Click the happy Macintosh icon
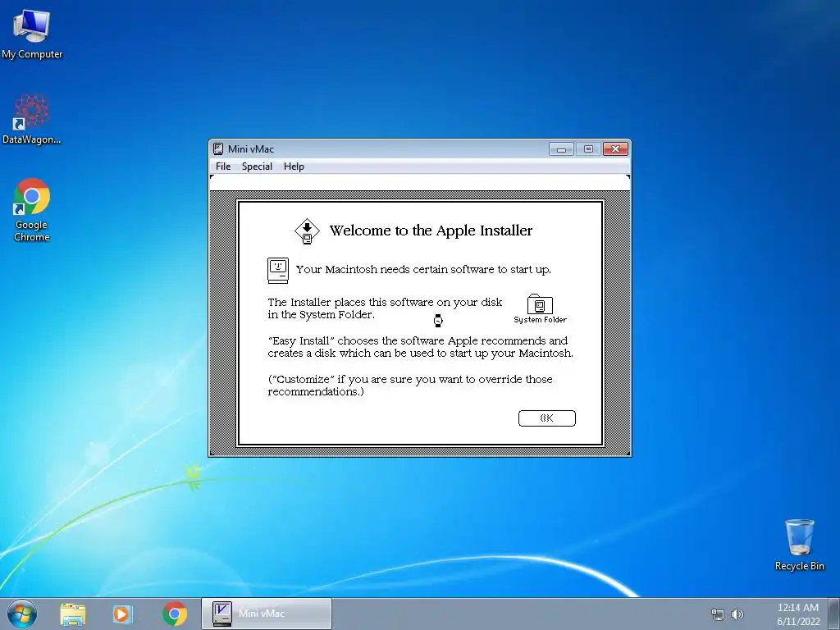The height and width of the screenshot is (630, 840). 278,270
